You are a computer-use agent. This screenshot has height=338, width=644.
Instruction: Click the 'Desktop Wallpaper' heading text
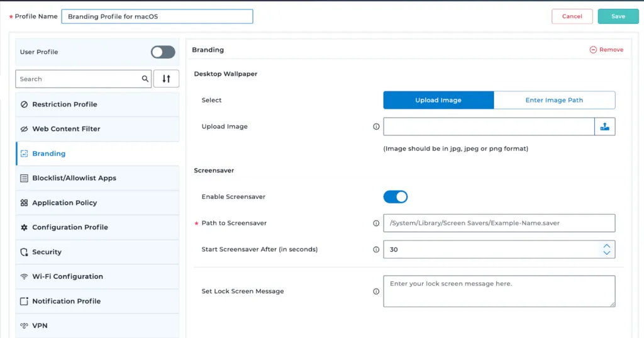(226, 74)
